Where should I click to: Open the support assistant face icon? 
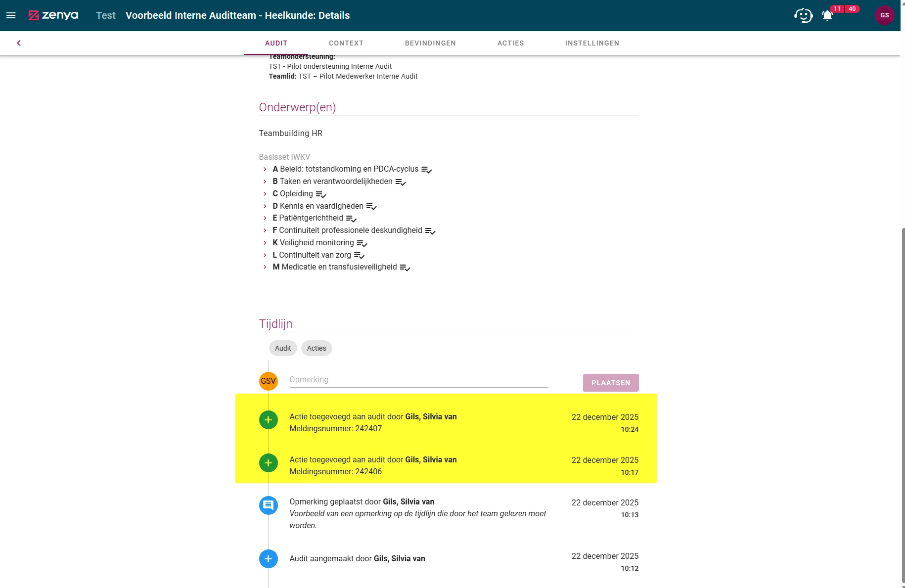[x=804, y=15]
